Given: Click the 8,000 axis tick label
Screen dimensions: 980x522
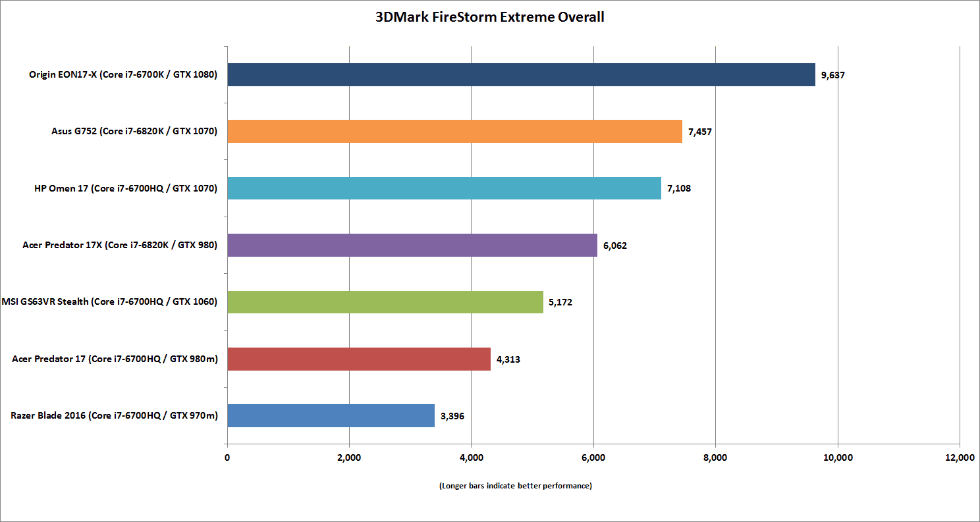Looking at the screenshot, I should [x=715, y=457].
